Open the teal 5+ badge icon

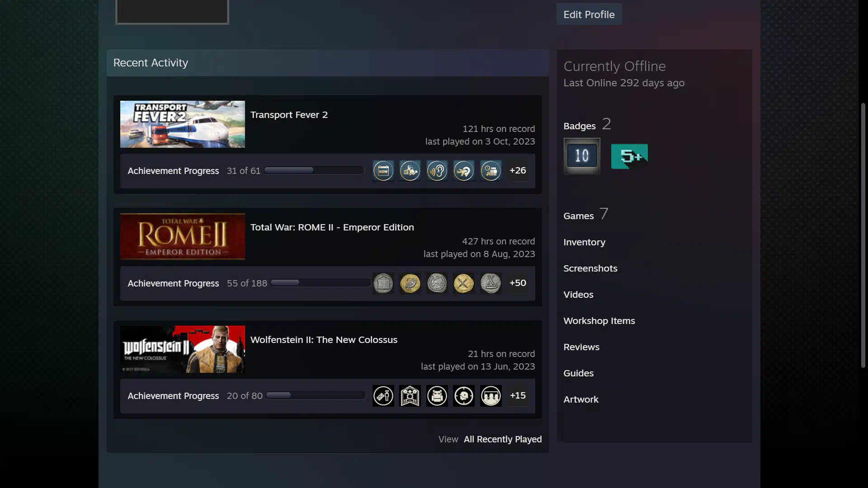629,156
